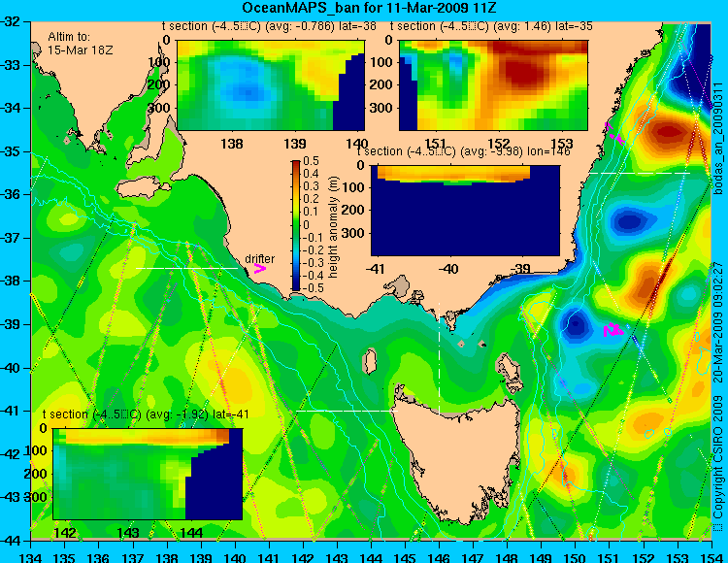This screenshot has width=728, height=563.
Task: Click the '-38' label on the latitude axis
Action: (11, 281)
